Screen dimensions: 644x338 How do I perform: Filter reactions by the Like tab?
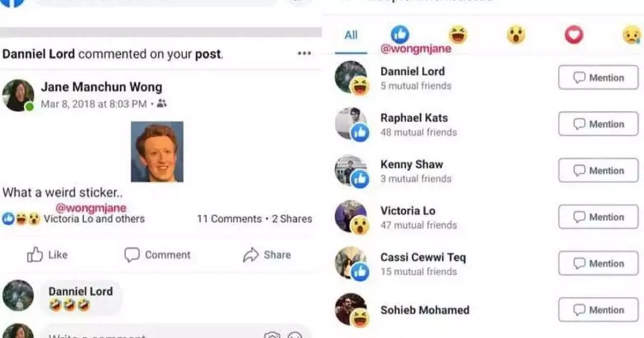(400, 35)
